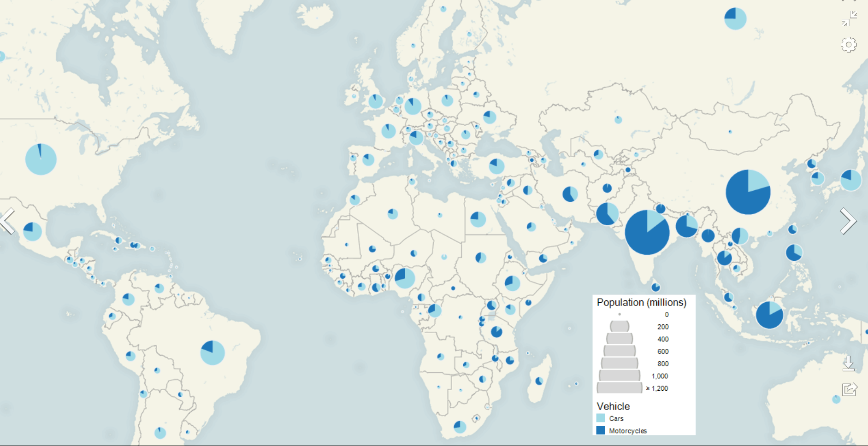Click the 200 population size marker in legend
Viewport: 868px width, 446px height.
[x=619, y=327]
